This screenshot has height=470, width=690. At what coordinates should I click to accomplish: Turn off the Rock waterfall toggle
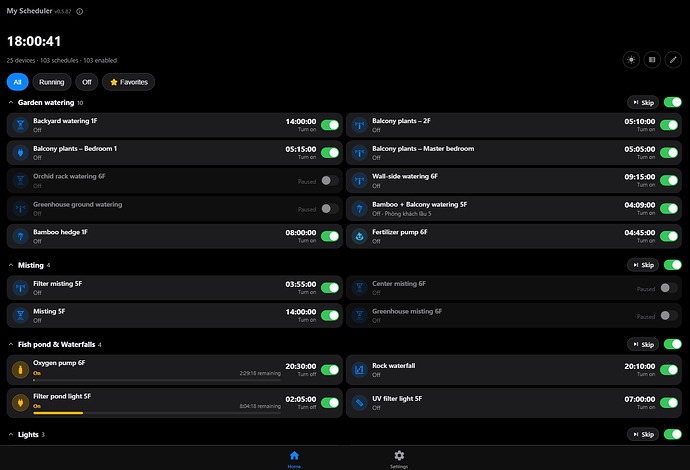click(x=669, y=370)
